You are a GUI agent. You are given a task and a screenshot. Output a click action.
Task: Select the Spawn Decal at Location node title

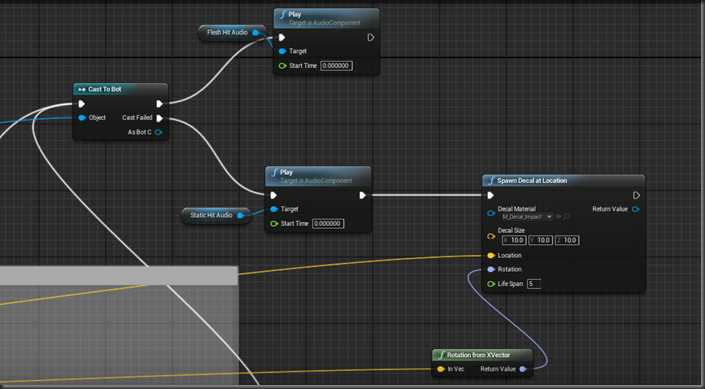pyautogui.click(x=532, y=181)
